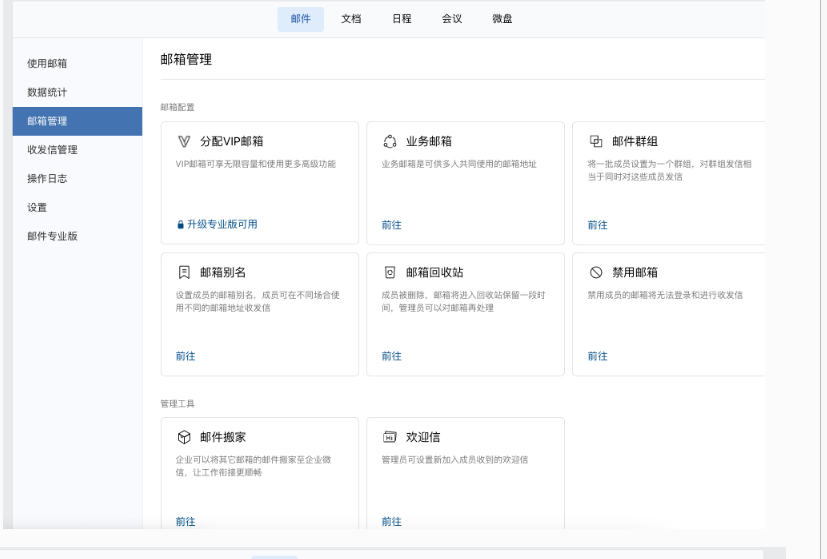Click the 邮箱回收站 recycle icon
The image size is (827, 559).
(390, 272)
